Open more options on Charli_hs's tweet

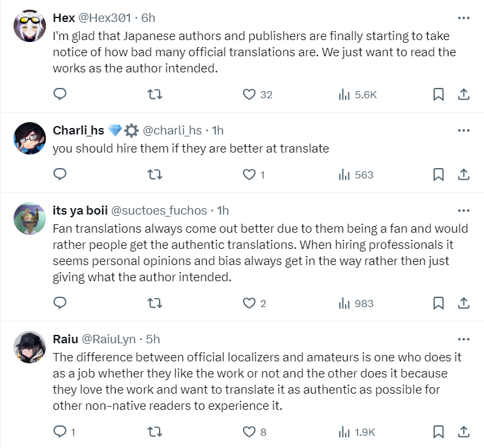click(463, 131)
